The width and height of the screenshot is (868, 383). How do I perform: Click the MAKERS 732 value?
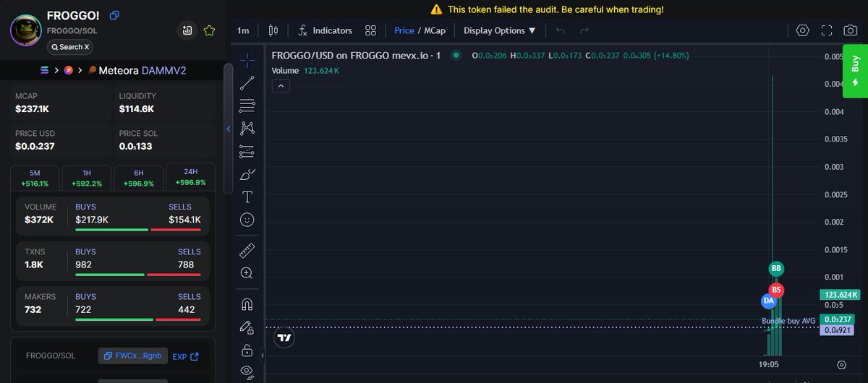33,309
